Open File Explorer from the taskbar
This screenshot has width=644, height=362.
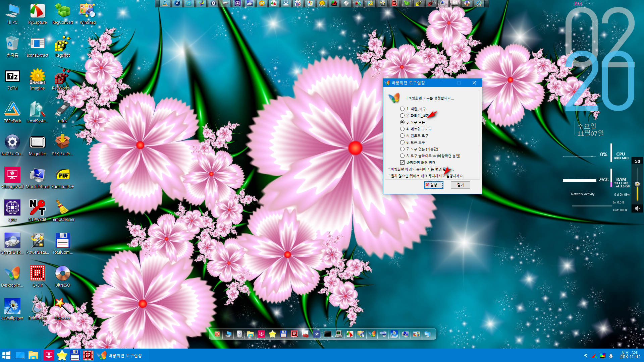tap(33, 355)
